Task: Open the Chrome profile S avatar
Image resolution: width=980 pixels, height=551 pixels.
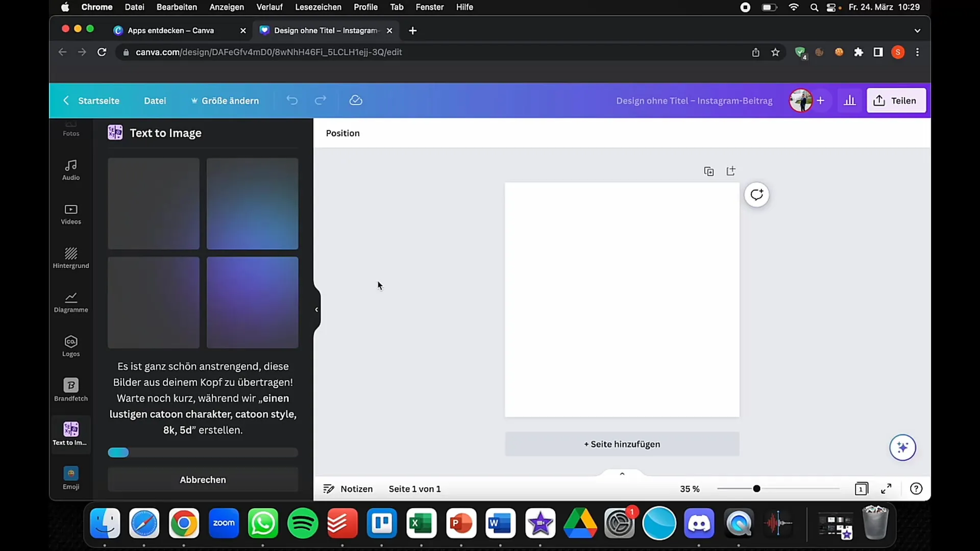Action: tap(898, 52)
